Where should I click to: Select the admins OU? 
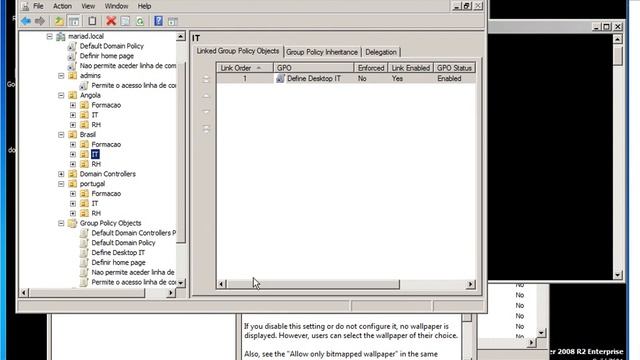90,76
